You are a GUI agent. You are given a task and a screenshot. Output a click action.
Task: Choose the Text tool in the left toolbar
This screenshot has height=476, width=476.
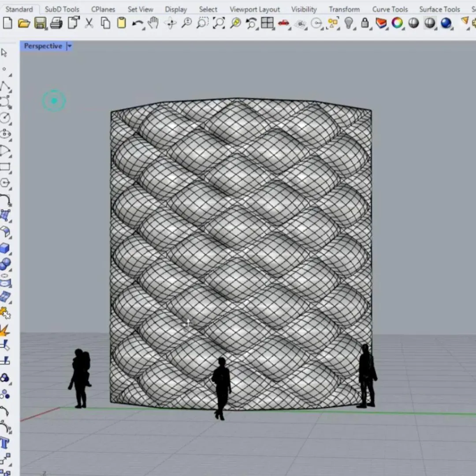point(5,443)
